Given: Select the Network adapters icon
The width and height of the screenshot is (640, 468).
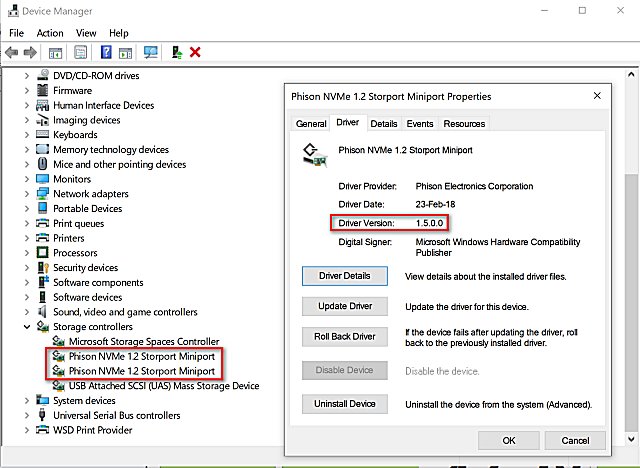Looking at the screenshot, I should pos(42,193).
